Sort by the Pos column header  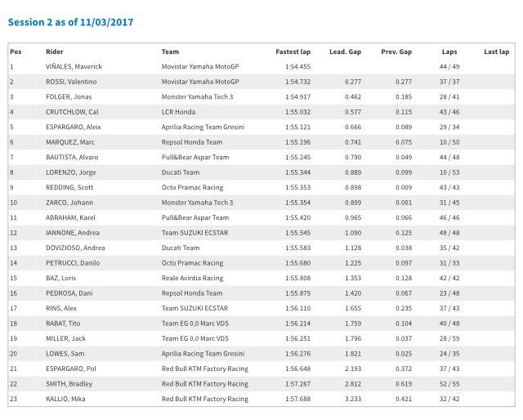(x=16, y=51)
